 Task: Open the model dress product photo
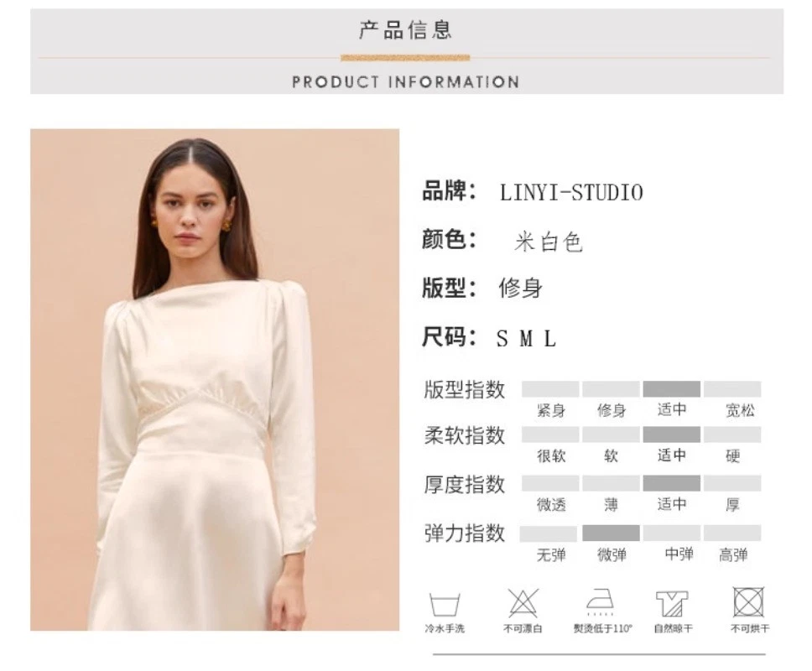tap(215, 379)
